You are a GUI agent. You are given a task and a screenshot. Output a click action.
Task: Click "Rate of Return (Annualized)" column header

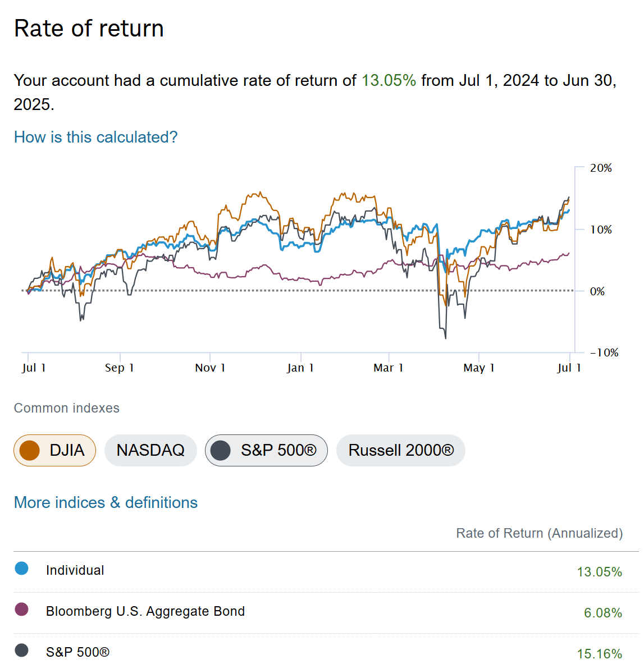pyautogui.click(x=539, y=533)
